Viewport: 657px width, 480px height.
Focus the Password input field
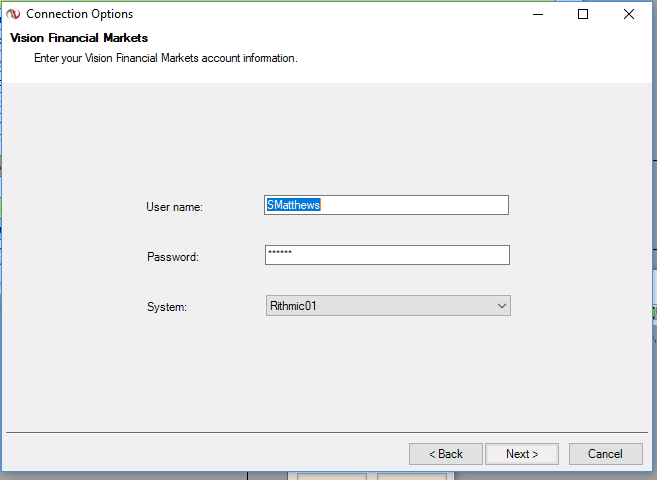[387, 255]
